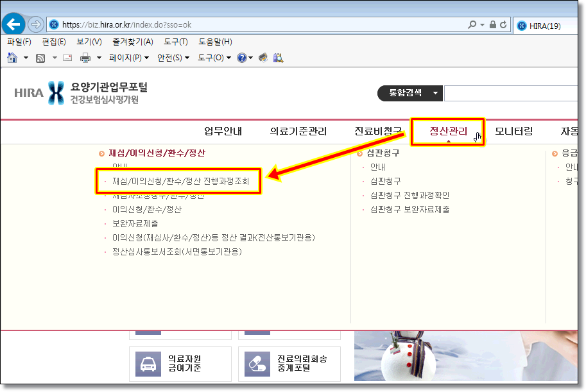Click the 의료자원 급여기준 shortcut button
Image resolution: width=586 pixels, height=392 pixels.
[180, 364]
